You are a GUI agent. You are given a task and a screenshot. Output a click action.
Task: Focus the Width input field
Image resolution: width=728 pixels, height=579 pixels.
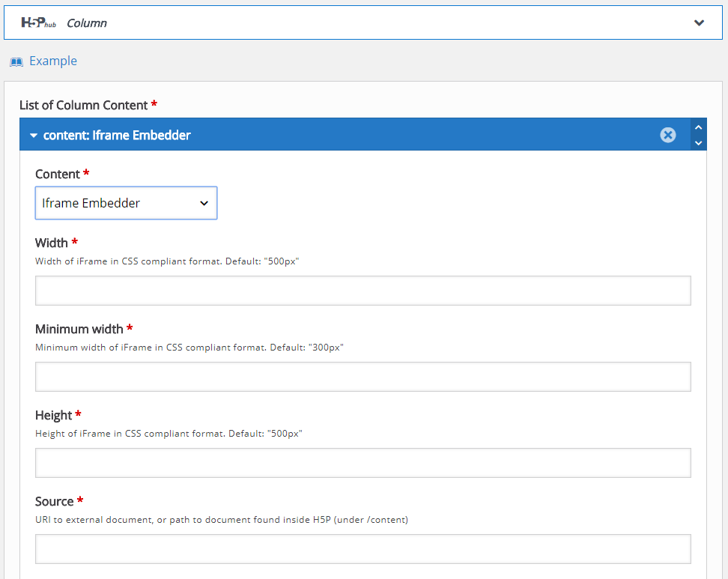tap(363, 290)
